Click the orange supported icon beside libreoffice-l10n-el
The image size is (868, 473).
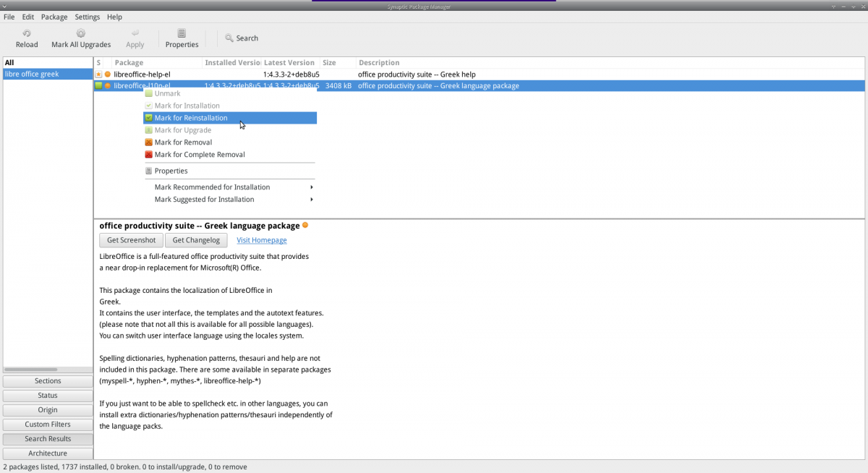coord(108,86)
